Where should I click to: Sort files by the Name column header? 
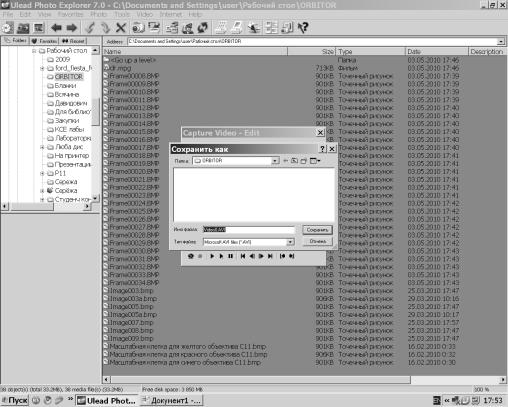coord(195,52)
